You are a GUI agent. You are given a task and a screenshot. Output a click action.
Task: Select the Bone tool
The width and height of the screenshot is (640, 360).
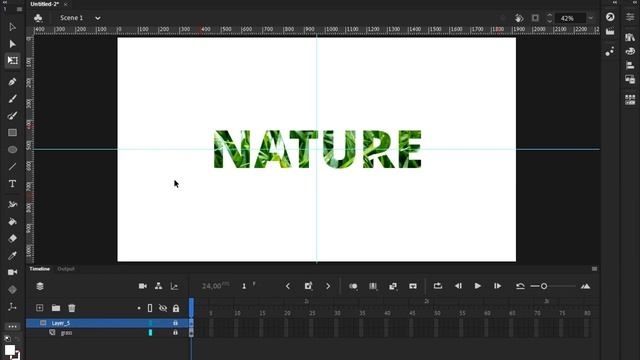point(12,307)
